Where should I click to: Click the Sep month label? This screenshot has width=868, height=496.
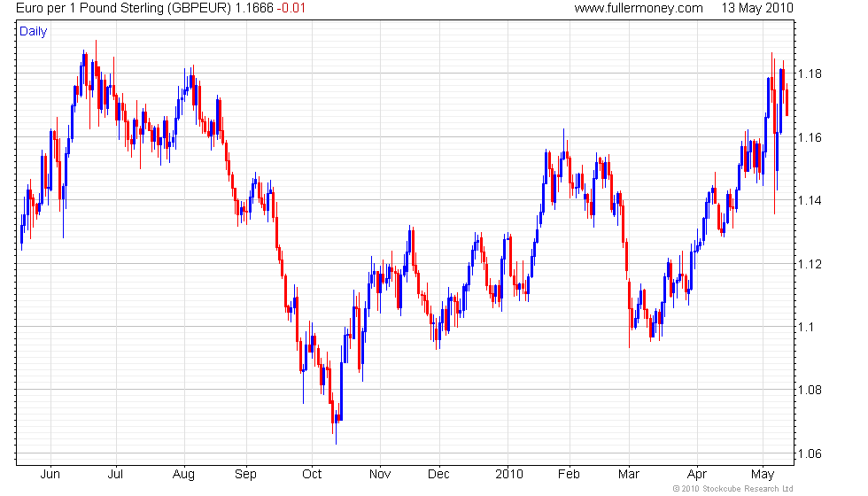246,475
